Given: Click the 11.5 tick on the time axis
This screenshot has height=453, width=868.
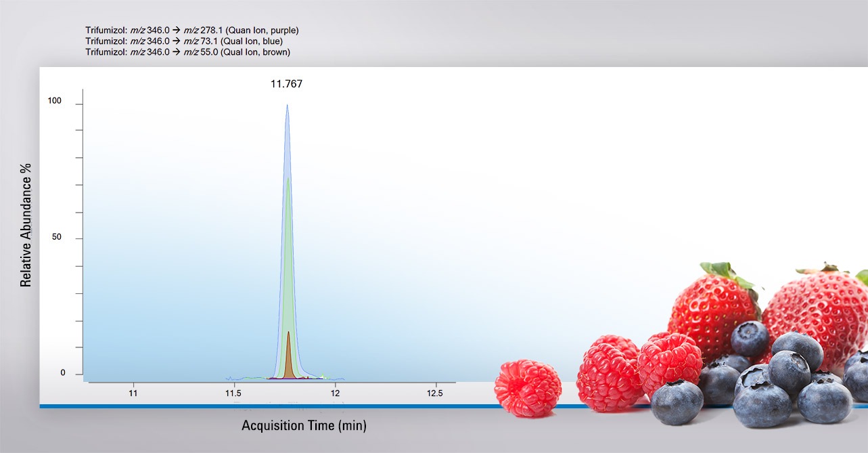Looking at the screenshot, I should point(233,393).
